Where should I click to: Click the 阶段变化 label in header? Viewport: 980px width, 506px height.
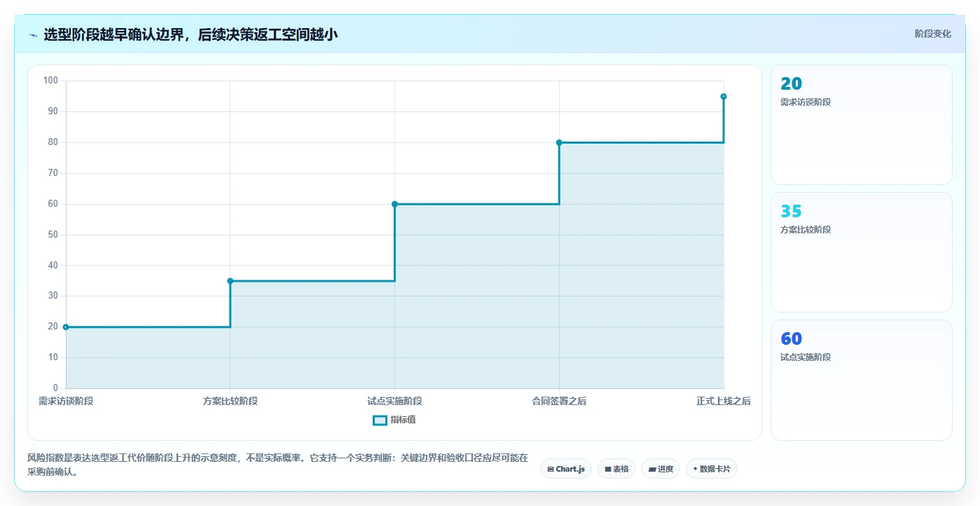[933, 34]
